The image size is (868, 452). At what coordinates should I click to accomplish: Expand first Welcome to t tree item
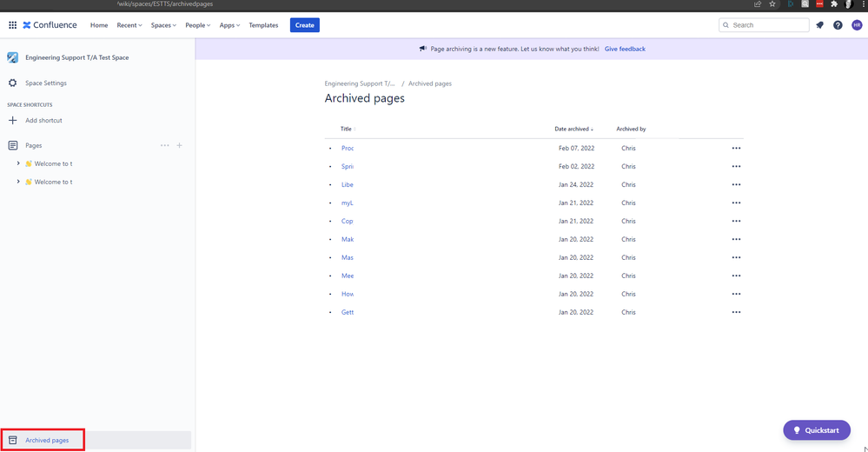(18, 163)
